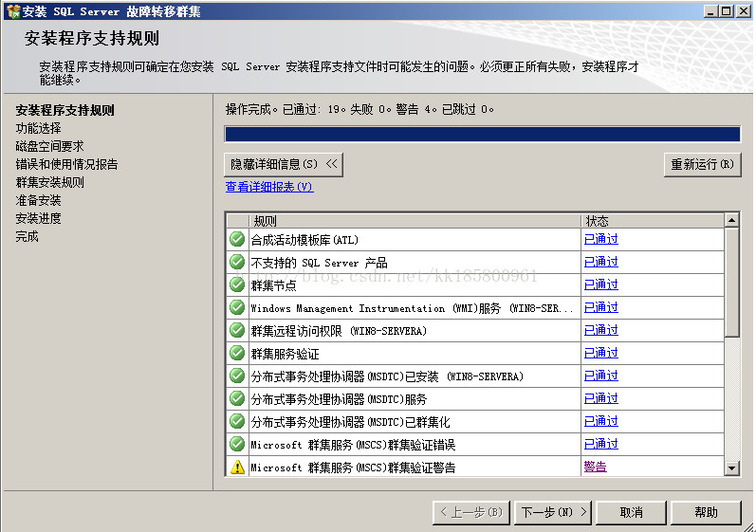
Task: Click green check icon for MSCS 群集验证错误
Action: [x=237, y=444]
